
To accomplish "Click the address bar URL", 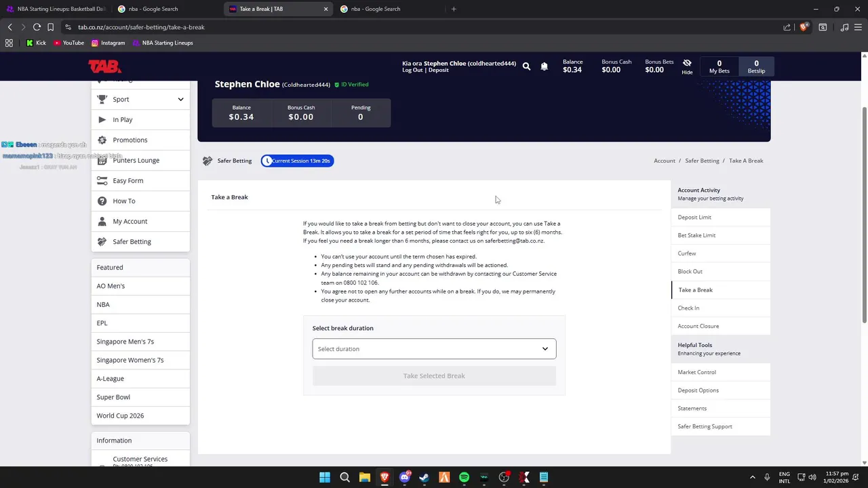I will click(141, 27).
